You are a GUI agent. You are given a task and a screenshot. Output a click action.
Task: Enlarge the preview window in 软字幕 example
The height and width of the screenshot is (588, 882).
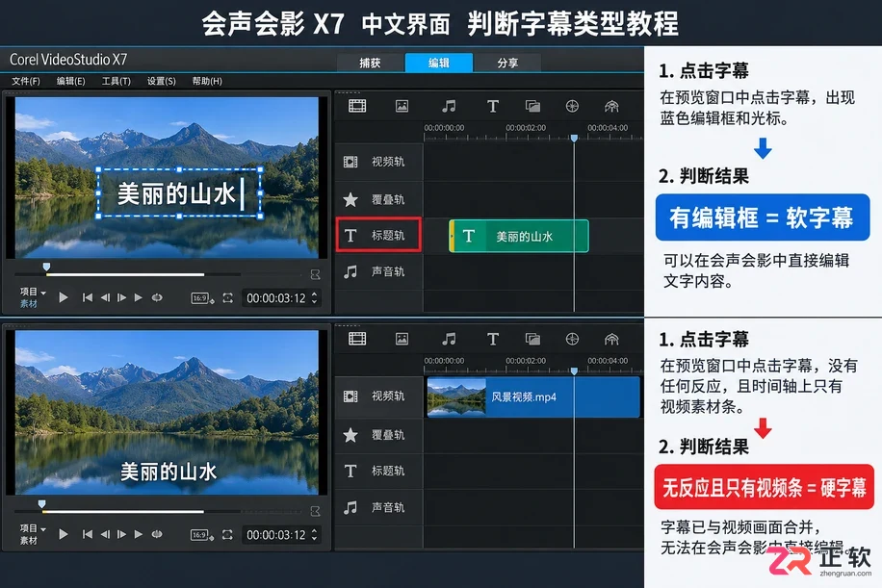tap(228, 298)
